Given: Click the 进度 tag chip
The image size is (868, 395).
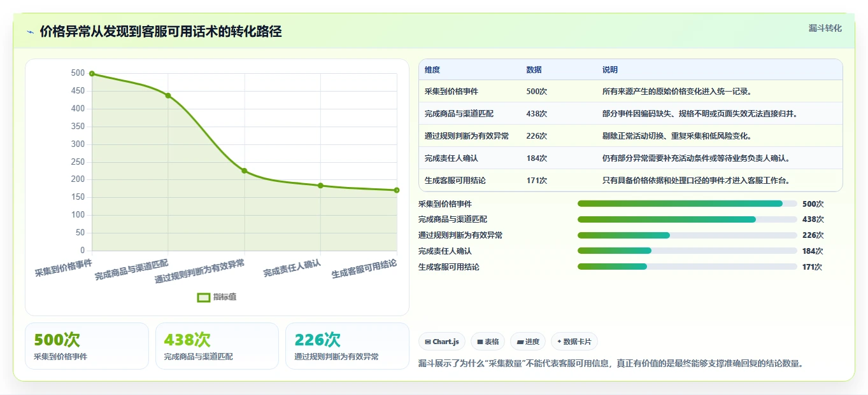Looking at the screenshot, I should [528, 342].
